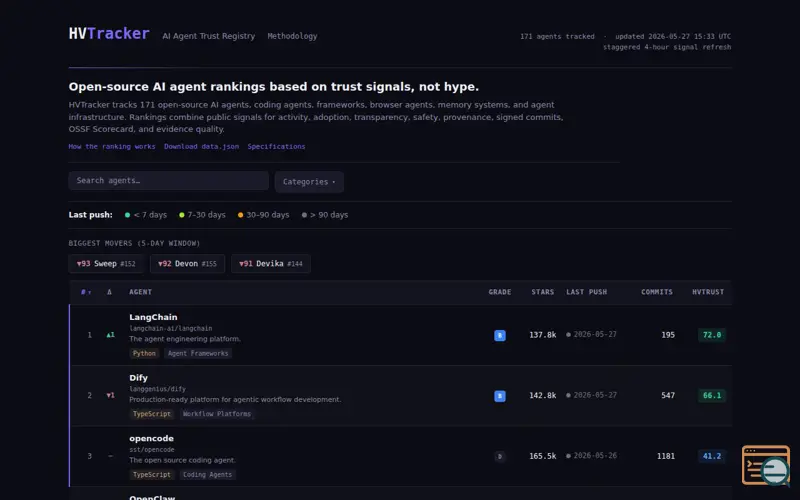The image size is (800, 500).
Task: Select the Python tag on LangChain
Action: 144,354
